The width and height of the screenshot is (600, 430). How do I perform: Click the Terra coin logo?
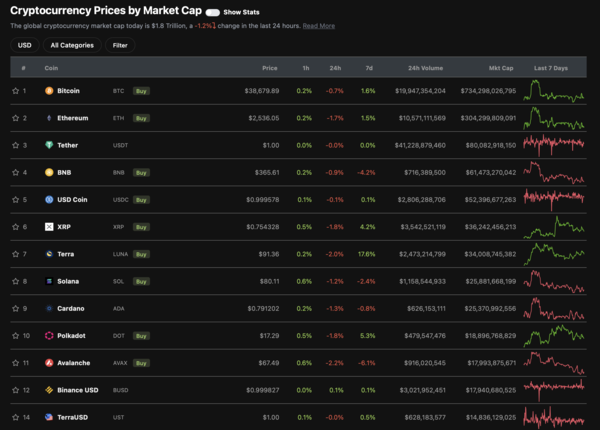49,254
